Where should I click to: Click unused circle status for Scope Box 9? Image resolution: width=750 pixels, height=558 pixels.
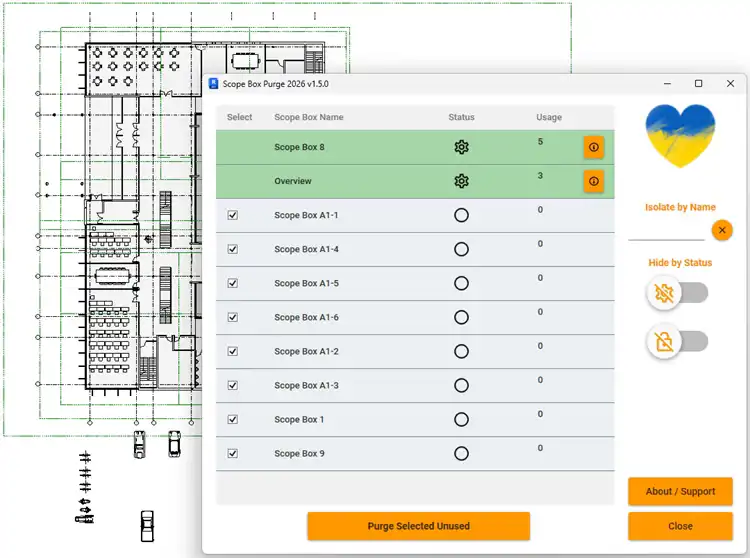point(461,453)
